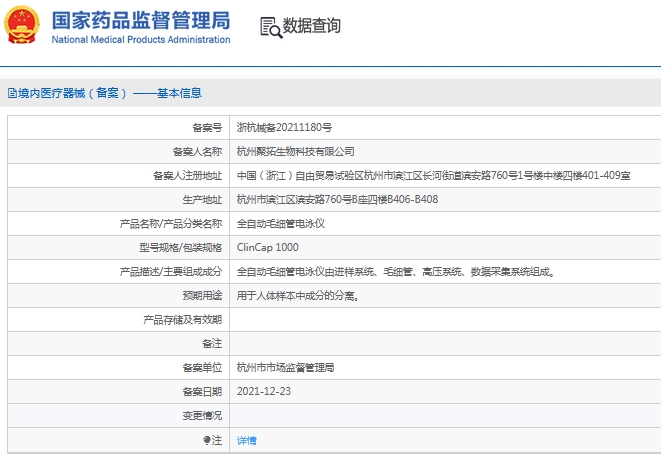The width and height of the screenshot is (661, 460).
Task: Select the model ClinCap 1000
Action: click(x=268, y=247)
